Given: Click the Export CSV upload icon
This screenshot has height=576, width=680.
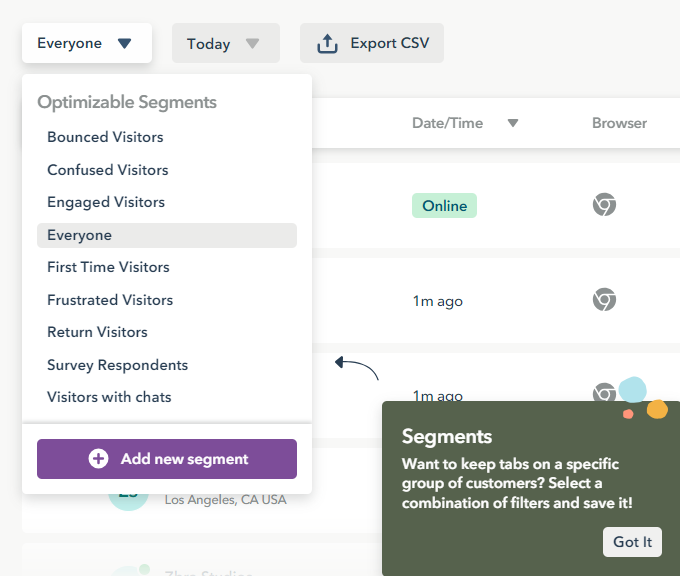Looking at the screenshot, I should point(327,43).
